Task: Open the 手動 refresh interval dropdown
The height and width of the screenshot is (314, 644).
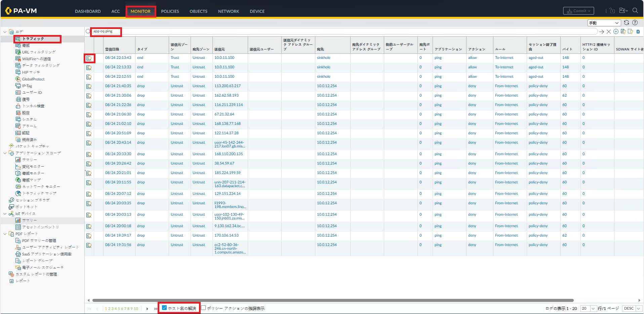Action: pos(604,23)
